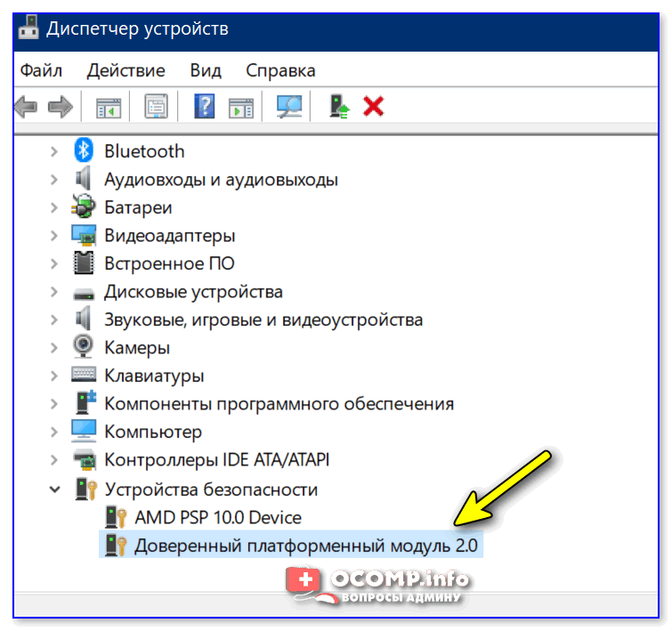This screenshot has height=631, width=672.
Task: Click the speaker icon for Аудиовходы и аудиовыходы
Action: tap(84, 179)
